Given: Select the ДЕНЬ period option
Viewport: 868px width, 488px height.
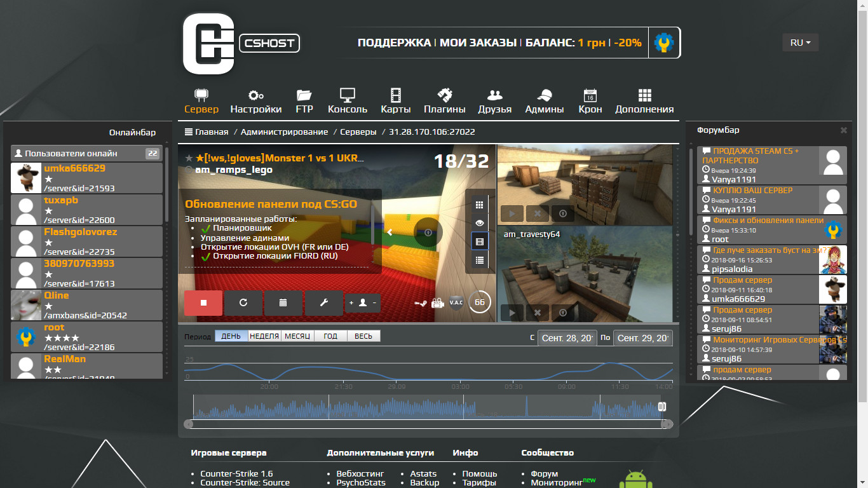Looking at the screenshot, I should (231, 336).
